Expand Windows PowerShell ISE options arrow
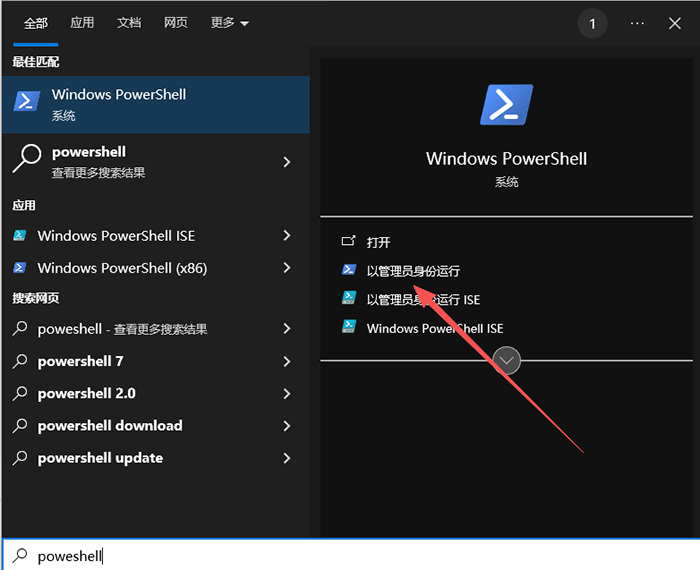The width and height of the screenshot is (700, 570). click(287, 235)
